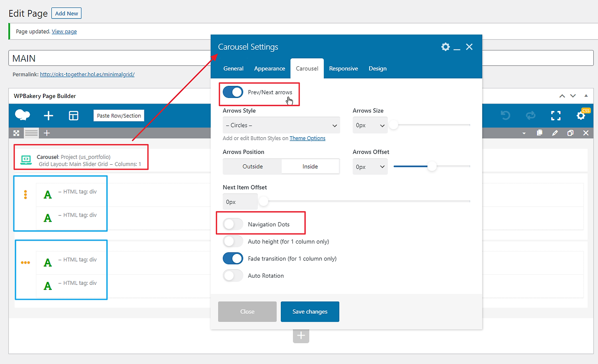Click the orange horizontal dots wrapper icon
This screenshot has height=364, width=598.
pos(25,263)
